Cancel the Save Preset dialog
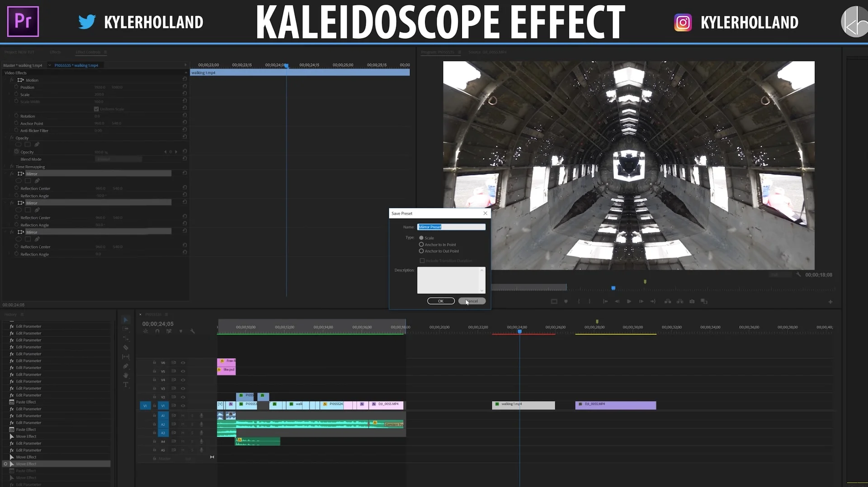This screenshot has width=868, height=487. click(x=472, y=301)
